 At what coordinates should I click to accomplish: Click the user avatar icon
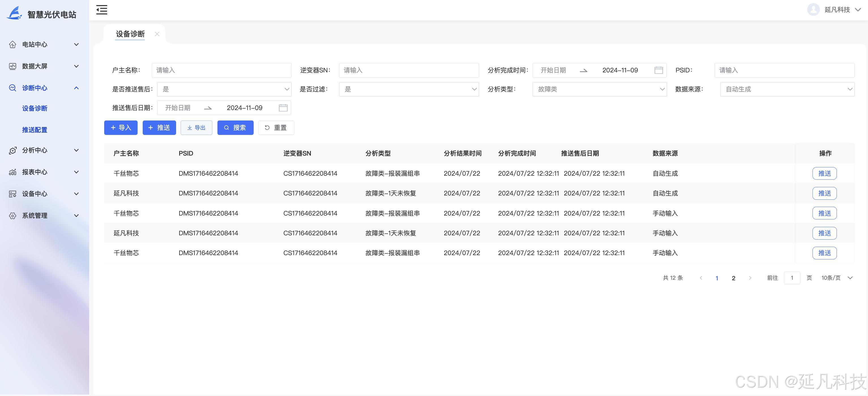point(813,9)
